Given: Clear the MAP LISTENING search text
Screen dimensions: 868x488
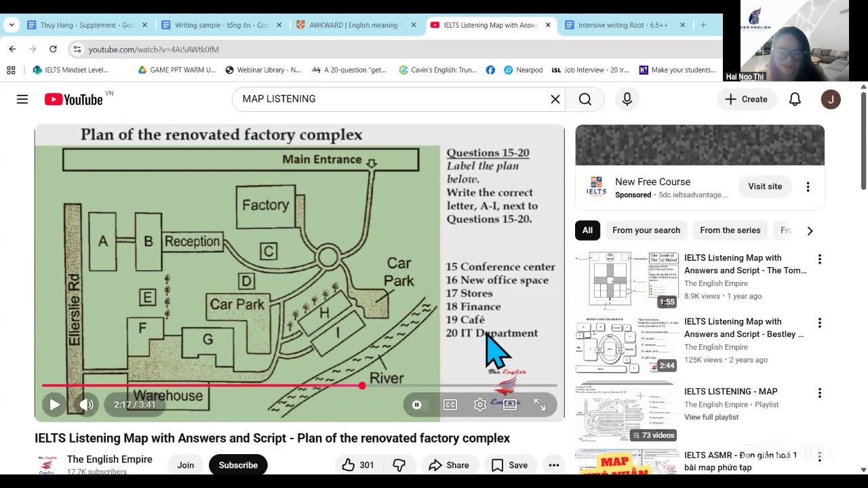Looking at the screenshot, I should [x=555, y=99].
